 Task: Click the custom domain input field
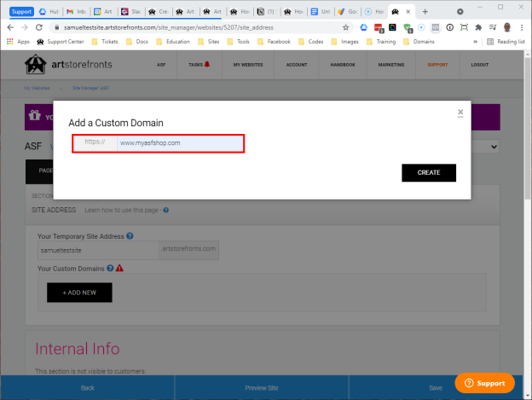[x=180, y=143]
